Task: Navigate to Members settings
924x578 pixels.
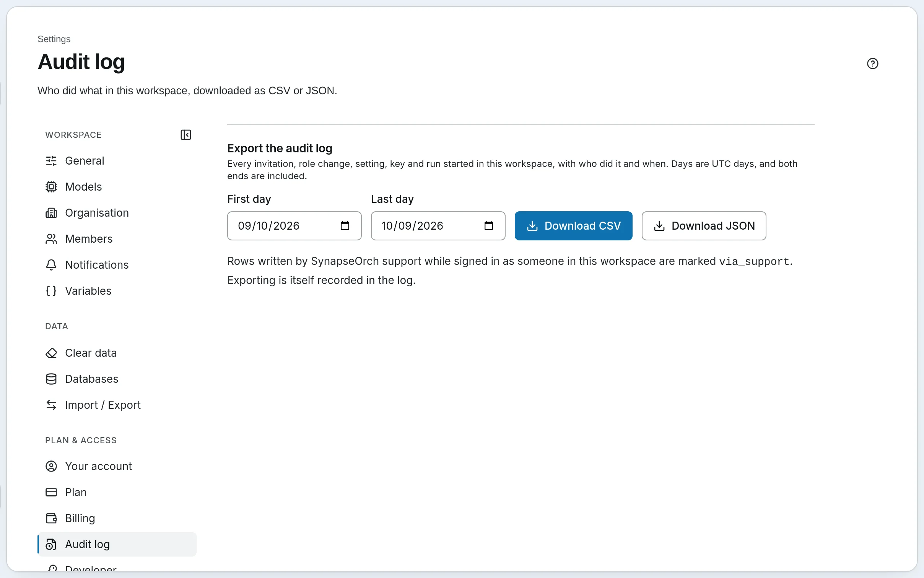Action: pos(117,239)
